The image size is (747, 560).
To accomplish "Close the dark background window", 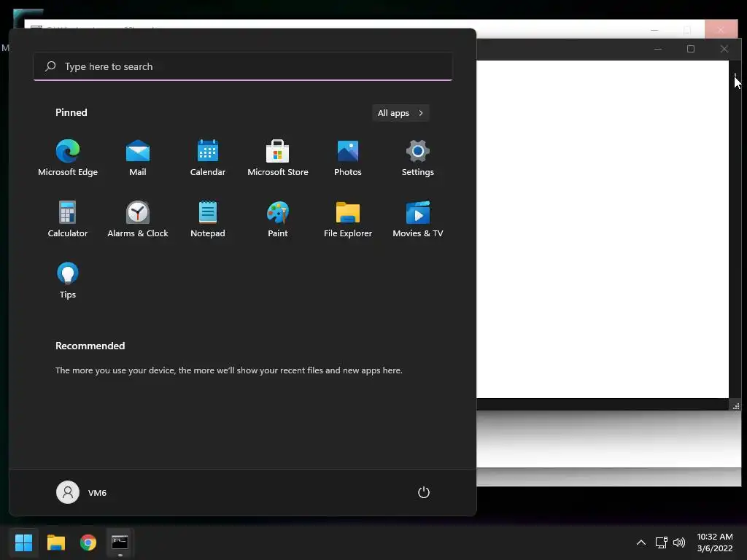I will 724,49.
